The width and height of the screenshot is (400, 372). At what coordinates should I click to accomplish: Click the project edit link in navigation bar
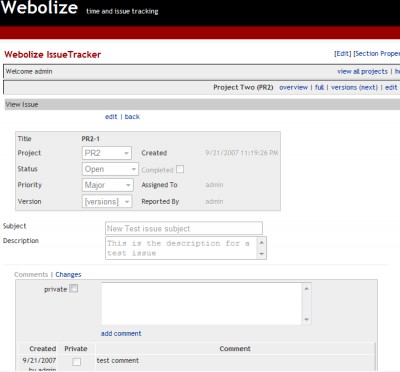pos(391,87)
